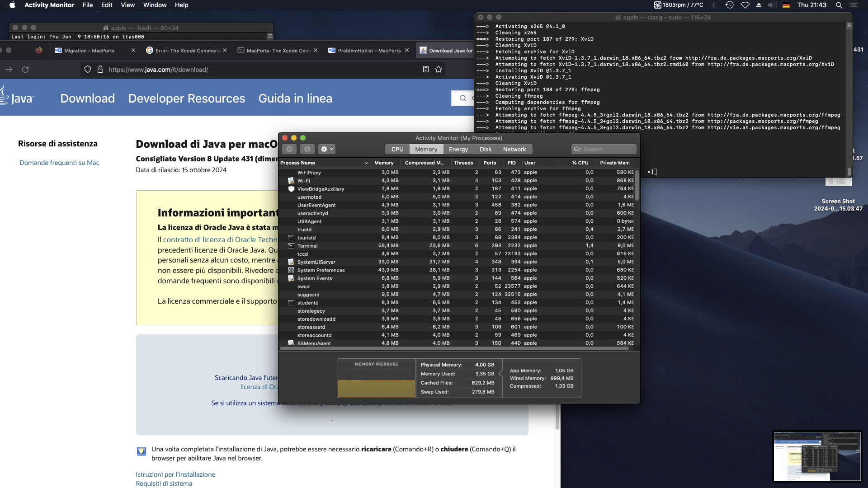The height and width of the screenshot is (488, 868).
Task: Sort by the % CPU column header
Action: (x=580, y=163)
